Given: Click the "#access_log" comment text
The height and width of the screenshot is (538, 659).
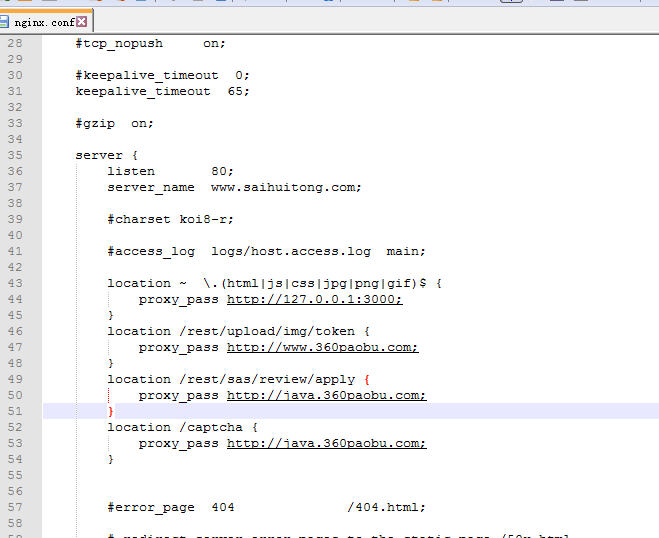Looking at the screenshot, I should pyautogui.click(x=151, y=251).
